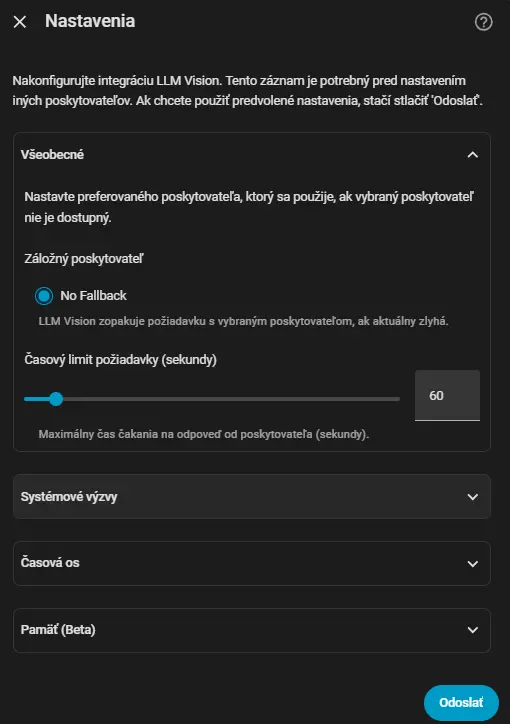
Task: Collapse Všeobecné section with up chevron
Action: coord(473,155)
